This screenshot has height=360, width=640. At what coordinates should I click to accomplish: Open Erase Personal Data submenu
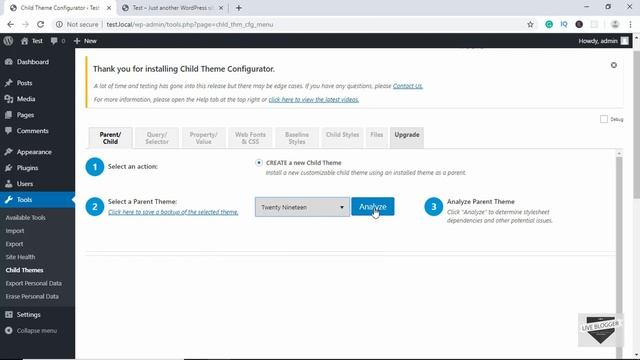tap(32, 296)
